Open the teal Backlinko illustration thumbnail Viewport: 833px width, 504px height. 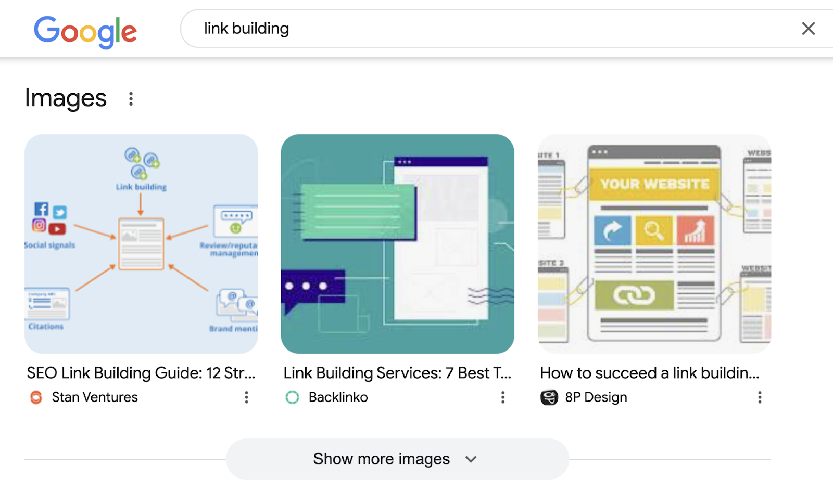coord(397,243)
